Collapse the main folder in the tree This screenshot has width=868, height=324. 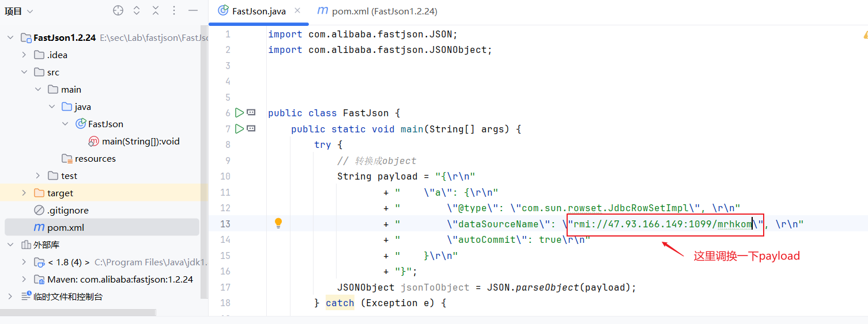tap(37, 89)
